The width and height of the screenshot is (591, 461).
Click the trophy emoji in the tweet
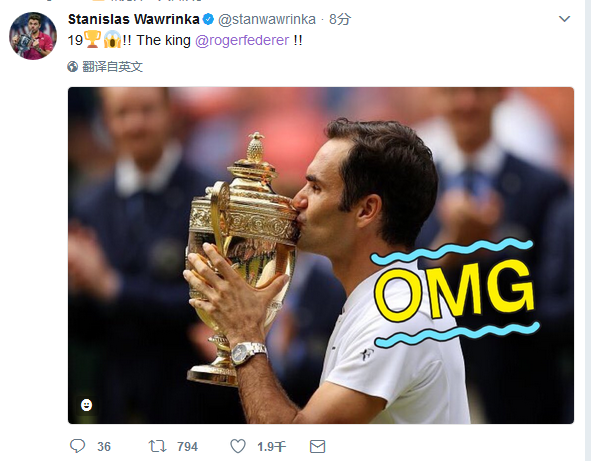[x=92, y=39]
